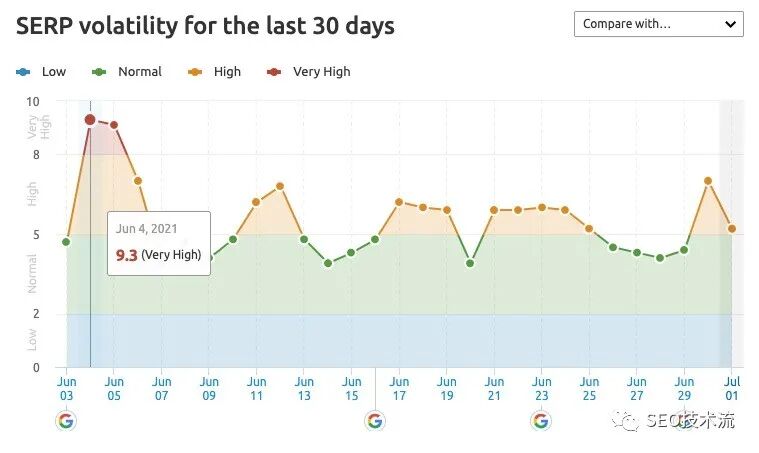
Task: Click the Jun 14 green low point
Action: pos(328,263)
